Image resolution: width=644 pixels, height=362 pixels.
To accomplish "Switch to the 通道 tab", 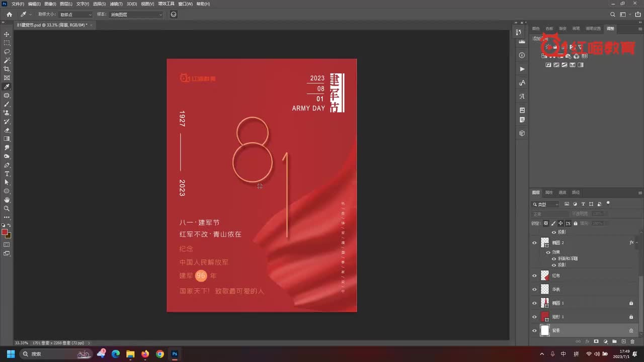I will (562, 193).
